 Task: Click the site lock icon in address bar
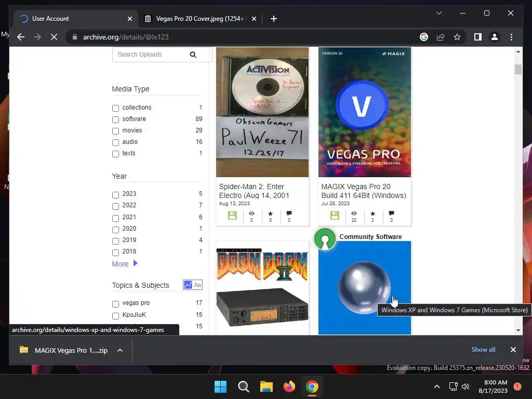[x=75, y=37]
